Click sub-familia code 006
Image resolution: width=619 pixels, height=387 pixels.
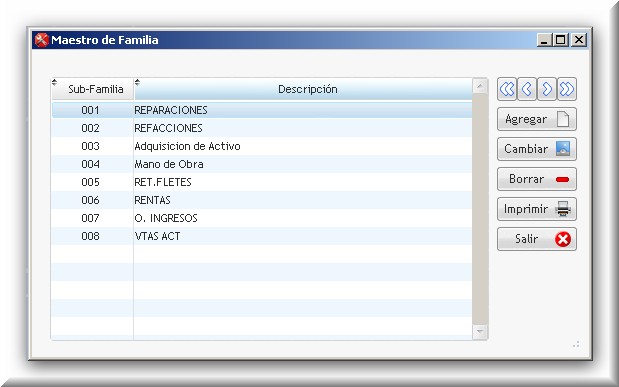coord(90,200)
